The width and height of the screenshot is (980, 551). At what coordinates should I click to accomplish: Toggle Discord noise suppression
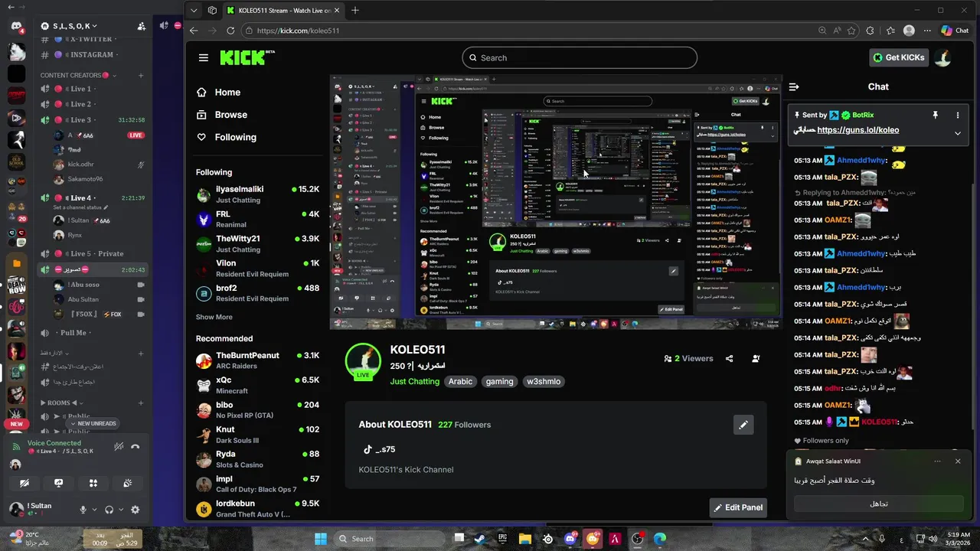(x=119, y=447)
